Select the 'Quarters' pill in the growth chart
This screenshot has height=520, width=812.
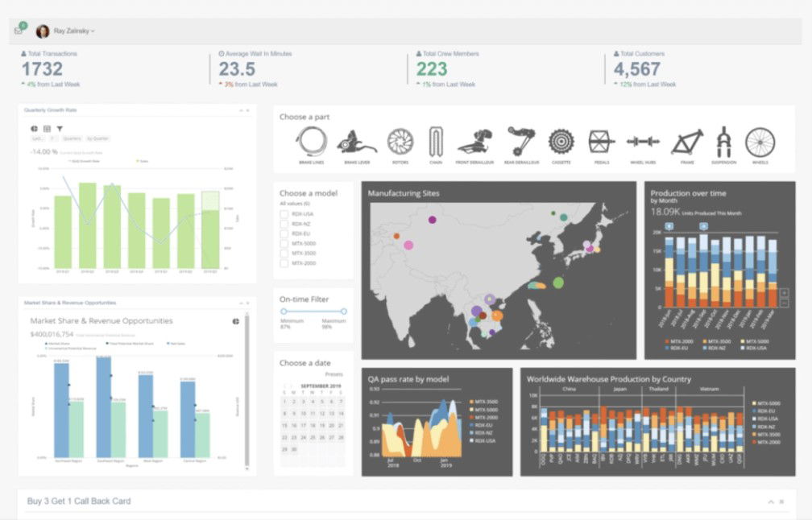tap(72, 138)
